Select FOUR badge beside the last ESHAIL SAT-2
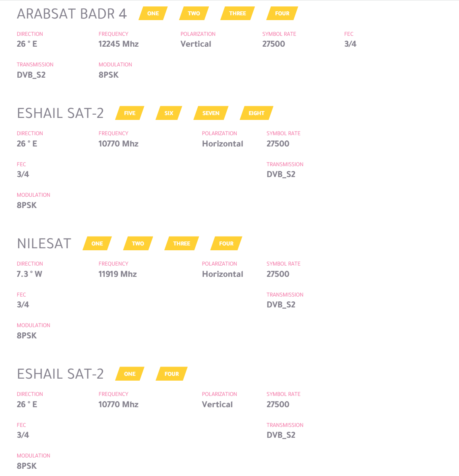The height and width of the screenshot is (476, 459). 172,374
